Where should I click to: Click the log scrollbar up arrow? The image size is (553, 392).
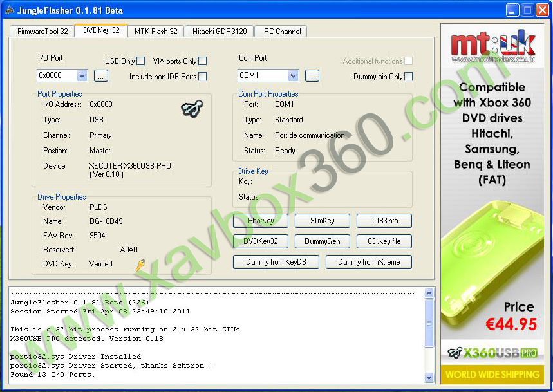point(429,294)
